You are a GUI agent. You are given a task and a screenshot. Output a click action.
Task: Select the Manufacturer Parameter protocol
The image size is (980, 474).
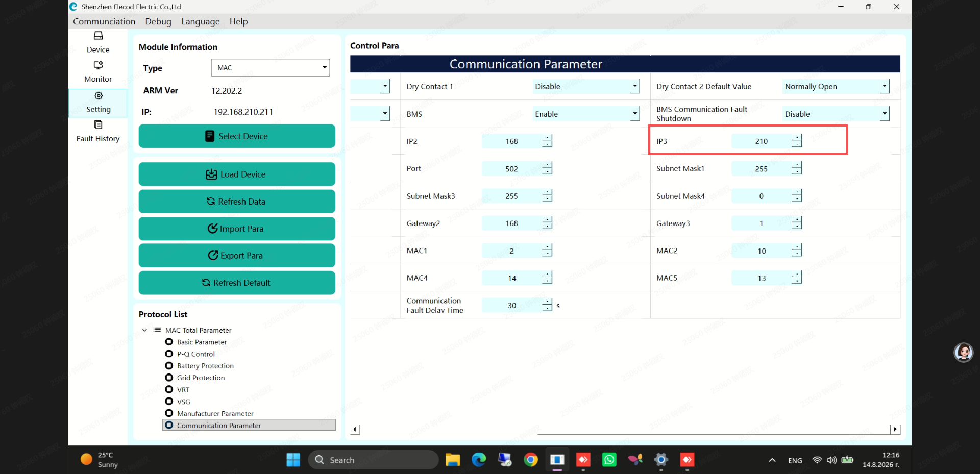(x=215, y=413)
